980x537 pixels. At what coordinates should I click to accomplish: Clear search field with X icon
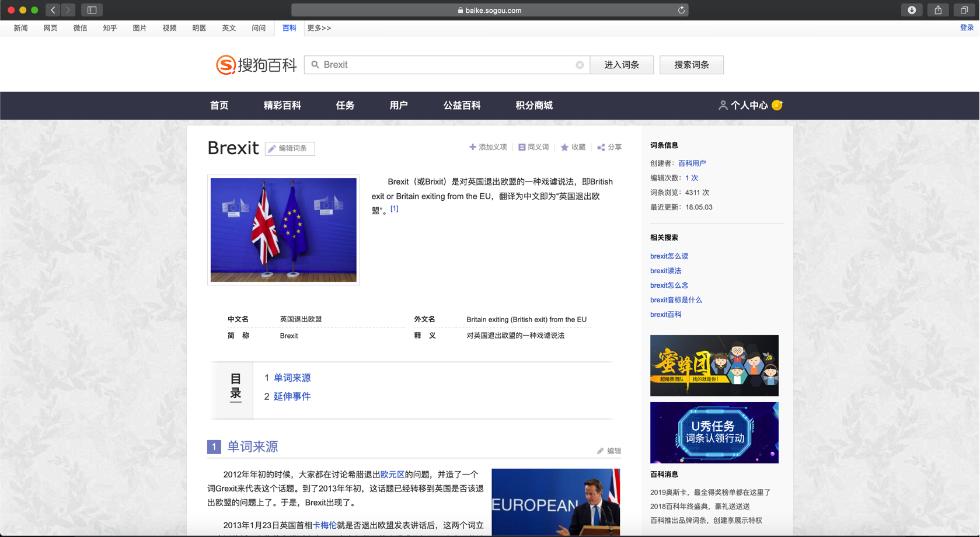pyautogui.click(x=580, y=65)
